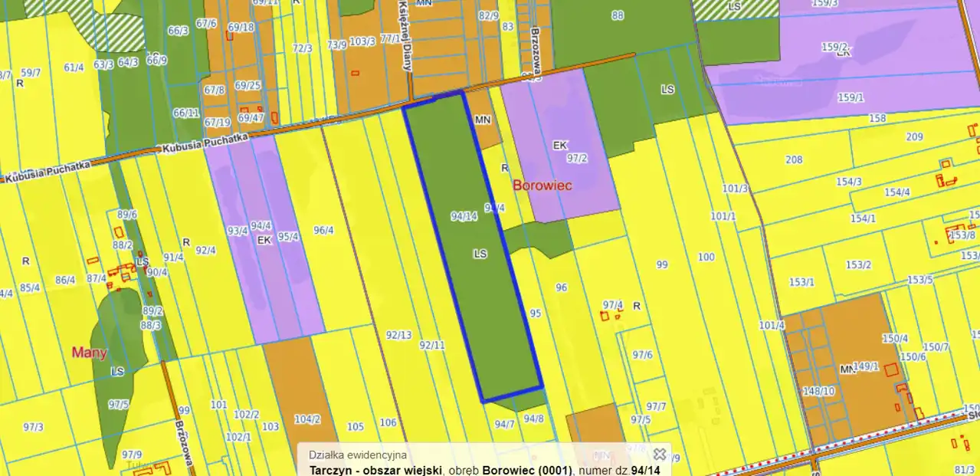This screenshot has width=980, height=476.
Task: Click parcel 95/4 in the purple strip
Action: tap(288, 237)
